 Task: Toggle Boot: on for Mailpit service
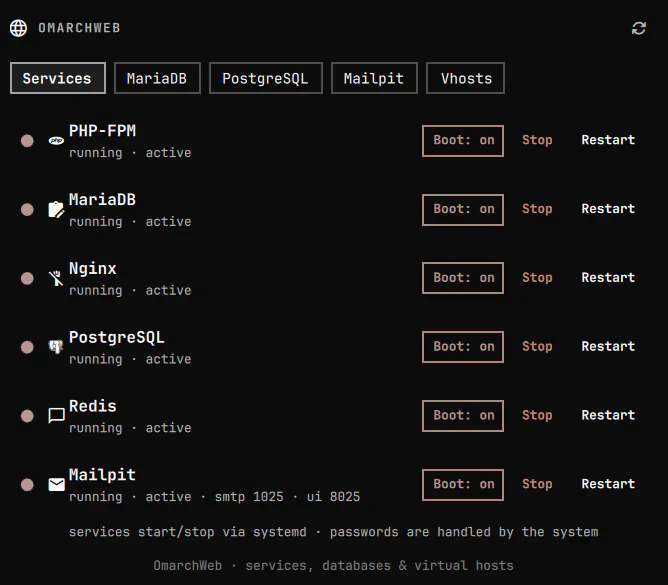[463, 484]
